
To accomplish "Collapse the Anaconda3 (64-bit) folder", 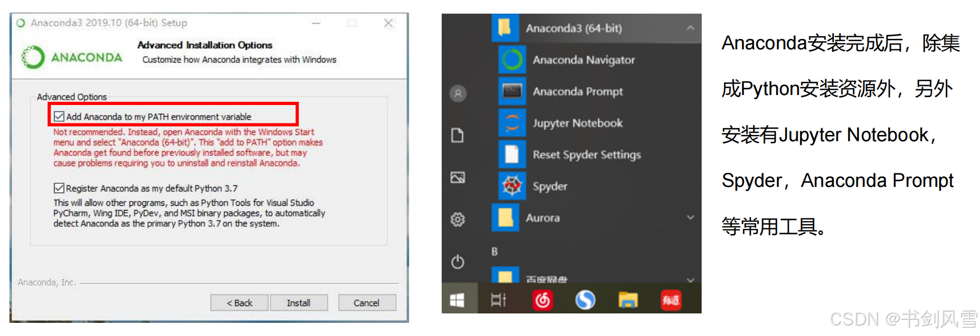I will (690, 28).
